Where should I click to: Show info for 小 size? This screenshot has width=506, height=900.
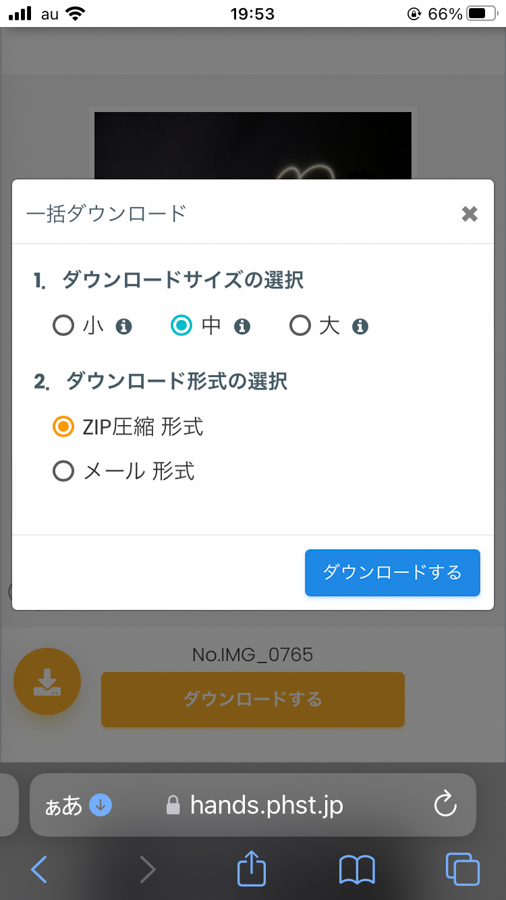coord(124,327)
